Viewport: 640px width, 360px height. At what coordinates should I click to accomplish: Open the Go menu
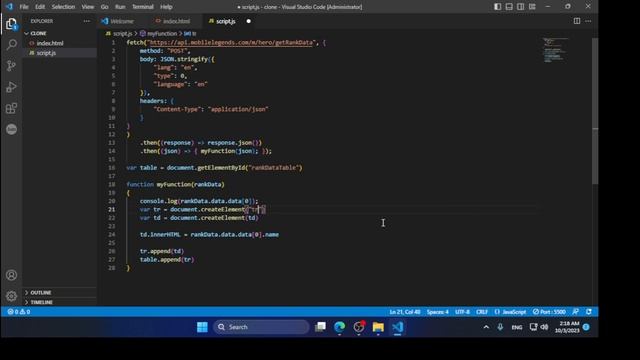104,7
